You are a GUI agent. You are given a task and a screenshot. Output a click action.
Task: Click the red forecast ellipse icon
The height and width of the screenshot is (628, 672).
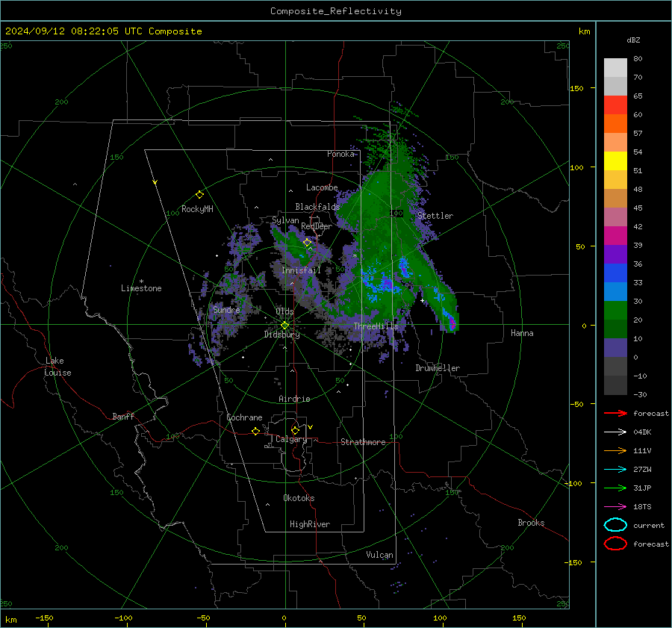[x=615, y=544]
